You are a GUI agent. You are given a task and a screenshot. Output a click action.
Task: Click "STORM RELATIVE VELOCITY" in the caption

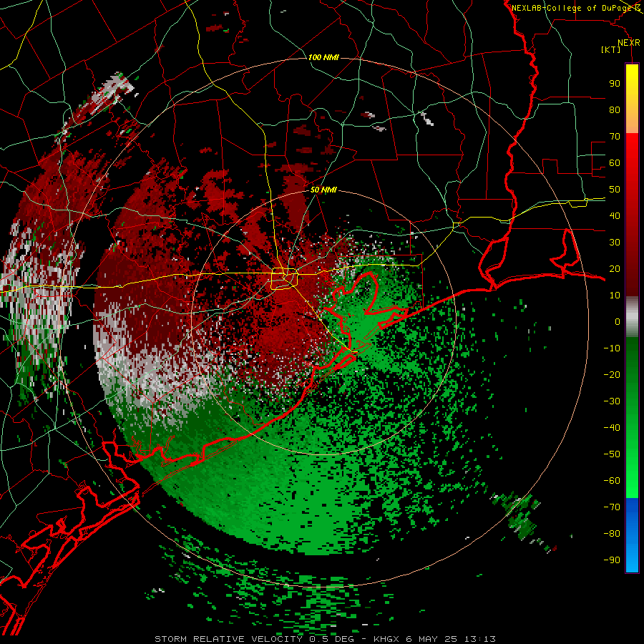click(x=228, y=639)
